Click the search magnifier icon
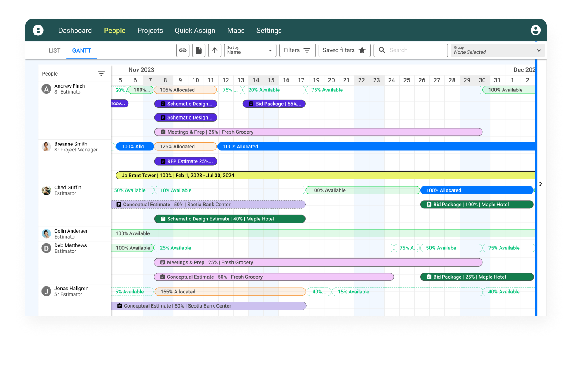Image resolution: width=588 pixels, height=365 pixels. coord(382,50)
